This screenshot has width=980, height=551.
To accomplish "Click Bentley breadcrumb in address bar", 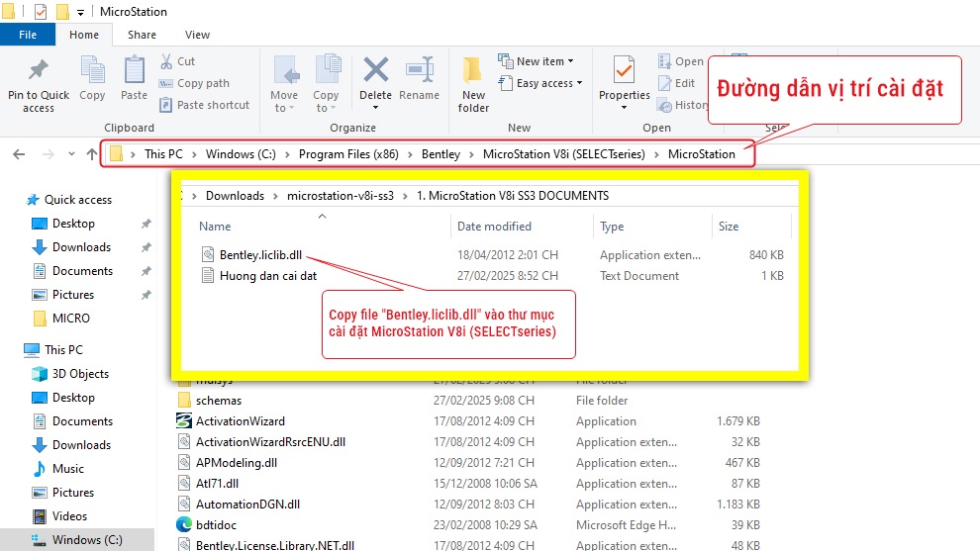I will click(x=441, y=154).
